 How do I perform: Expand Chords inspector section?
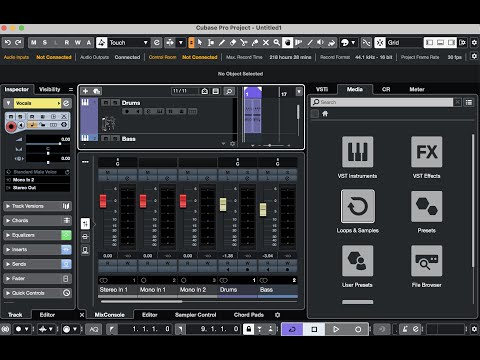pos(38,220)
